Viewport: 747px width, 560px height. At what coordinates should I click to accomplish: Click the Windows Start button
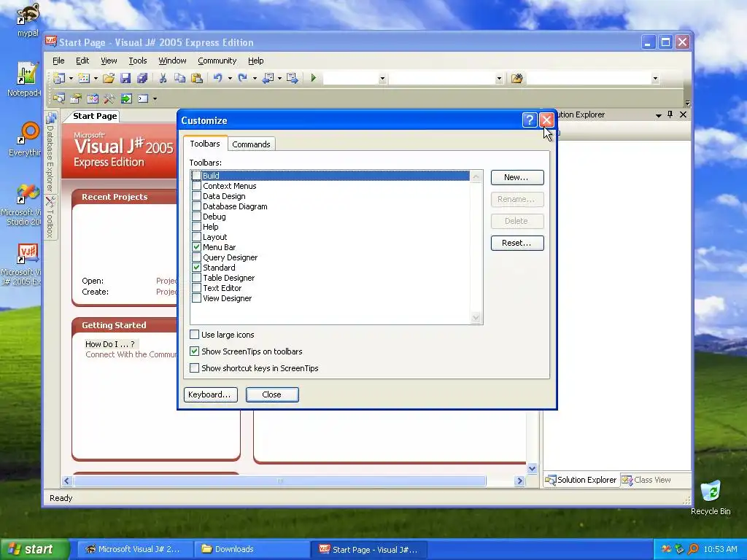[x=34, y=549]
